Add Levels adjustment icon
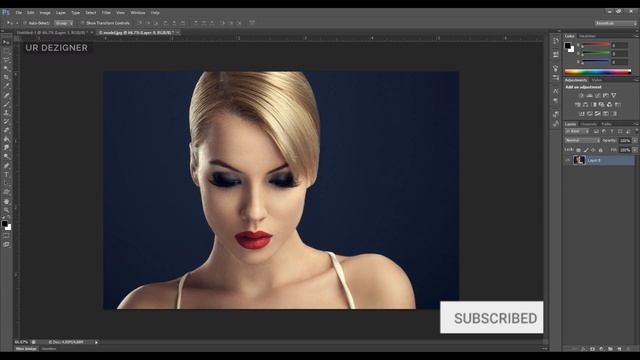 589,96
